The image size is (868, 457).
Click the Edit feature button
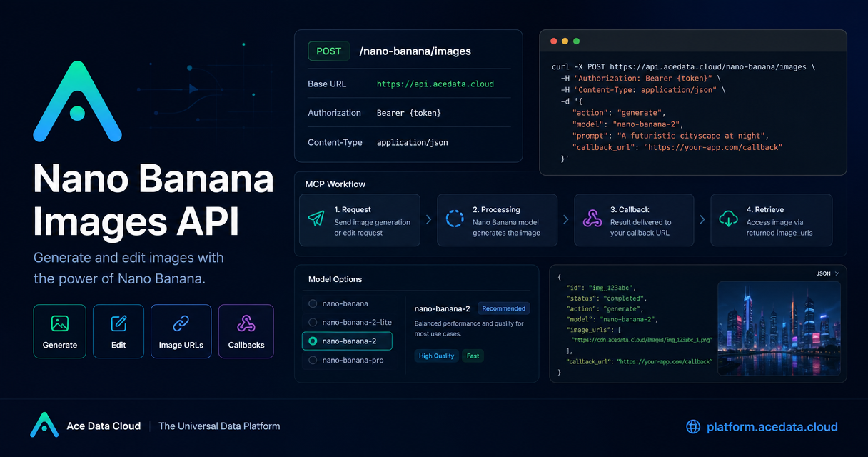[118, 331]
